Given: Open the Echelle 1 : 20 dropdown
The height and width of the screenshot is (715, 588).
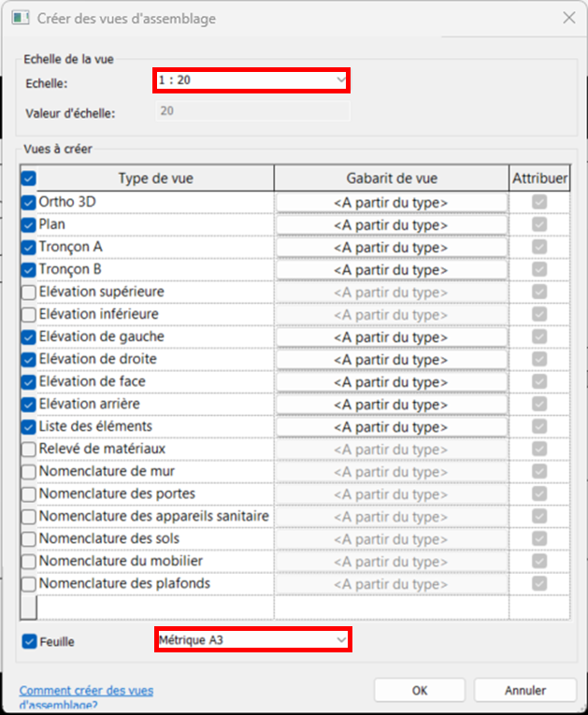Looking at the screenshot, I should coord(251,80).
